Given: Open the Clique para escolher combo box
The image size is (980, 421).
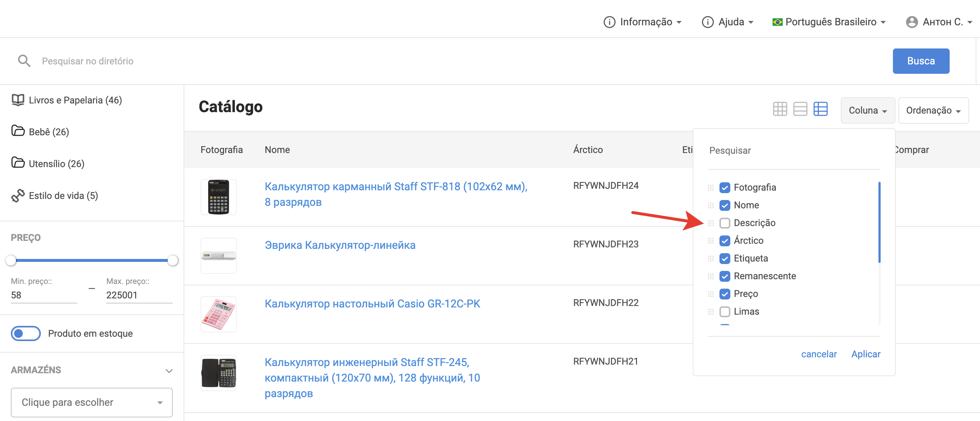Looking at the screenshot, I should 92,402.
